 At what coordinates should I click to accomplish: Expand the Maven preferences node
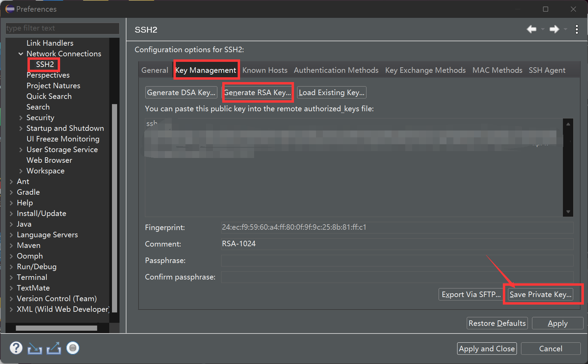11,246
